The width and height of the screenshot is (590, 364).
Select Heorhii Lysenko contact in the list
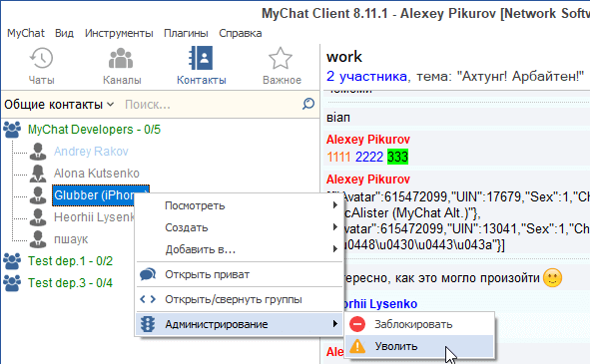[x=94, y=217]
